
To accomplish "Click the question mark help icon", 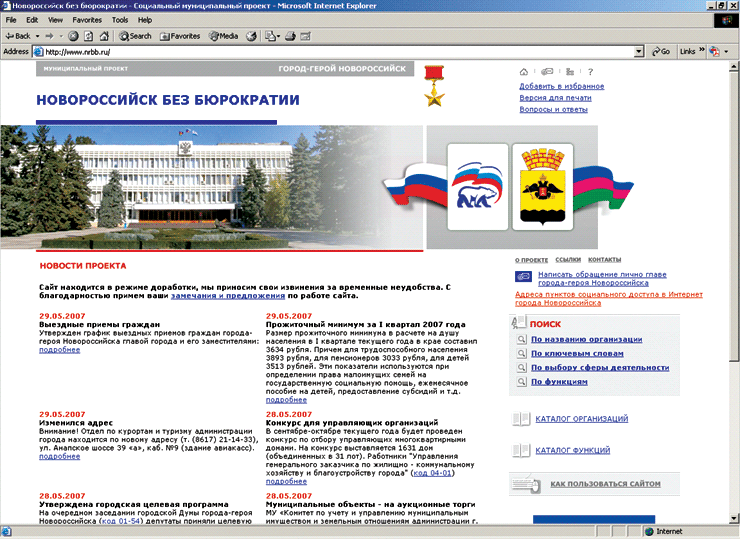I will coord(590,72).
